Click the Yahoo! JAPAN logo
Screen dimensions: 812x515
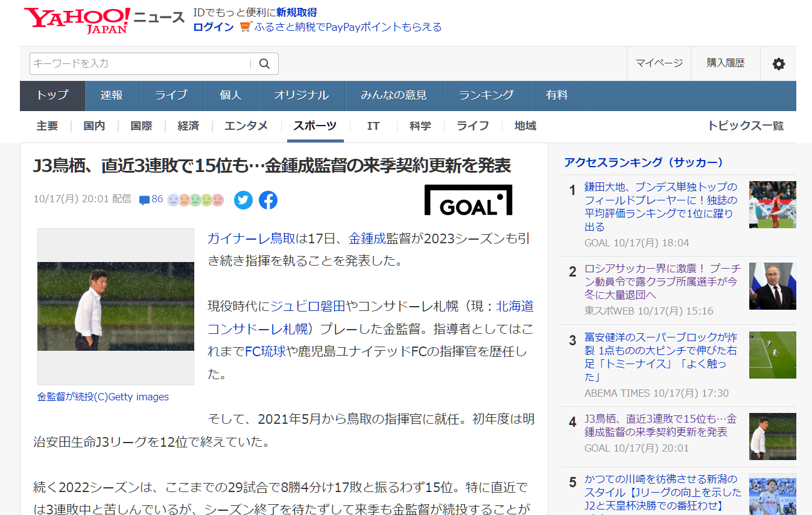point(77,21)
